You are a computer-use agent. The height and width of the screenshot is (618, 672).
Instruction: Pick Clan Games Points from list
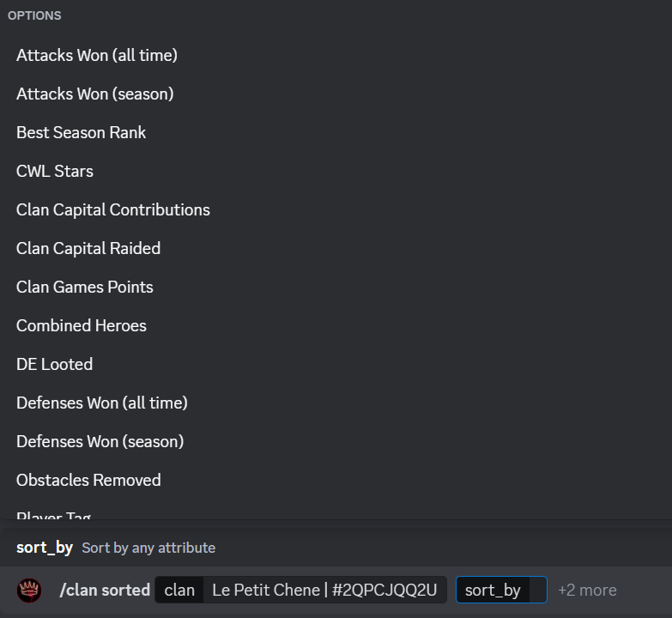tap(85, 288)
